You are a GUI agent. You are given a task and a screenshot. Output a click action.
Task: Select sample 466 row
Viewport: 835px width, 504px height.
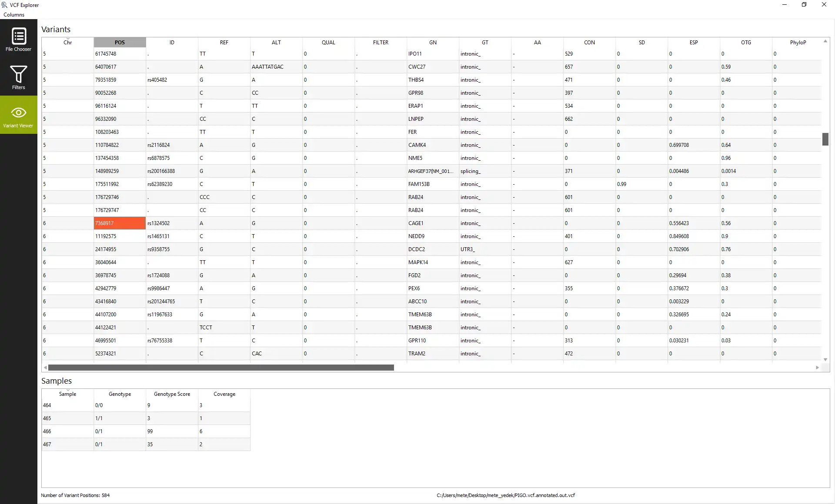[47, 431]
